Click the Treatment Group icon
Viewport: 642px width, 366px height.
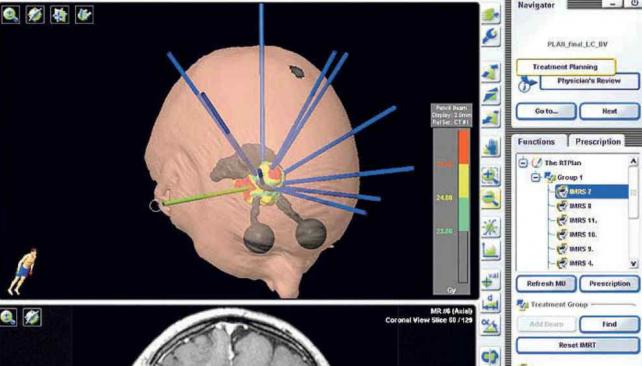click(522, 304)
